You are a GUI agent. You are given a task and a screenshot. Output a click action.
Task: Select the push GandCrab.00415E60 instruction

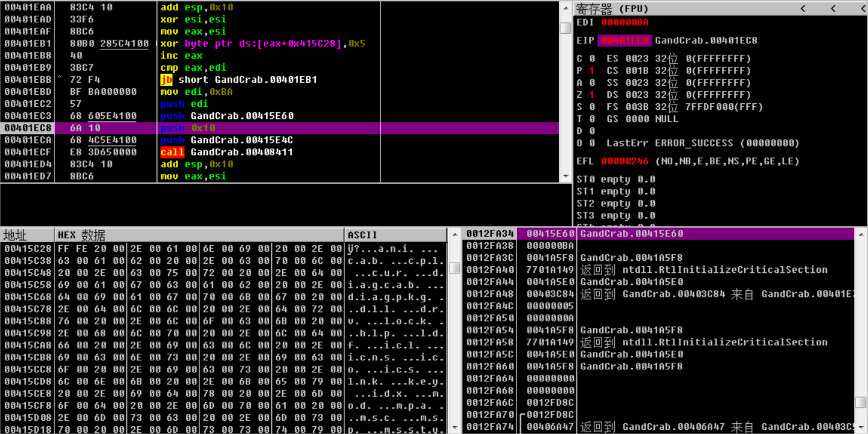pos(280,116)
